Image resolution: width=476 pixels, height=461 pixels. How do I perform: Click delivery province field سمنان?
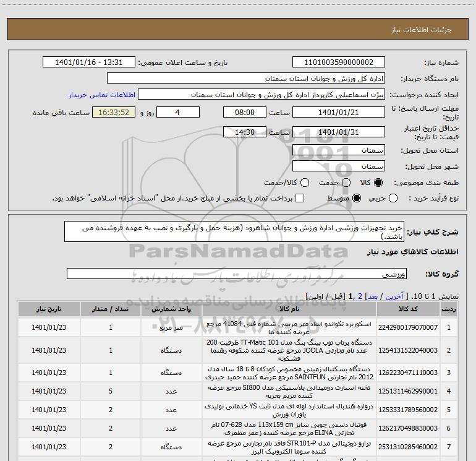tap(339, 150)
